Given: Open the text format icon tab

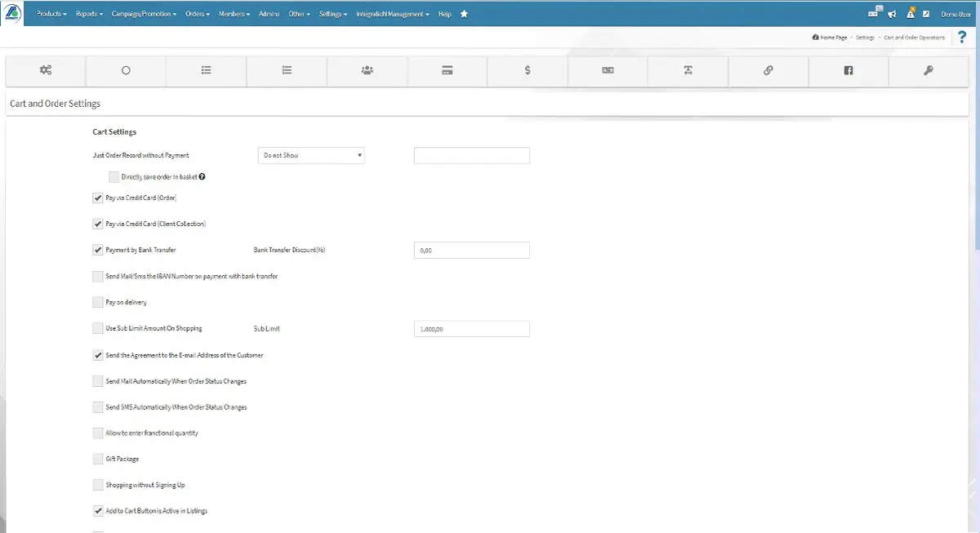Looking at the screenshot, I should pos(688,70).
